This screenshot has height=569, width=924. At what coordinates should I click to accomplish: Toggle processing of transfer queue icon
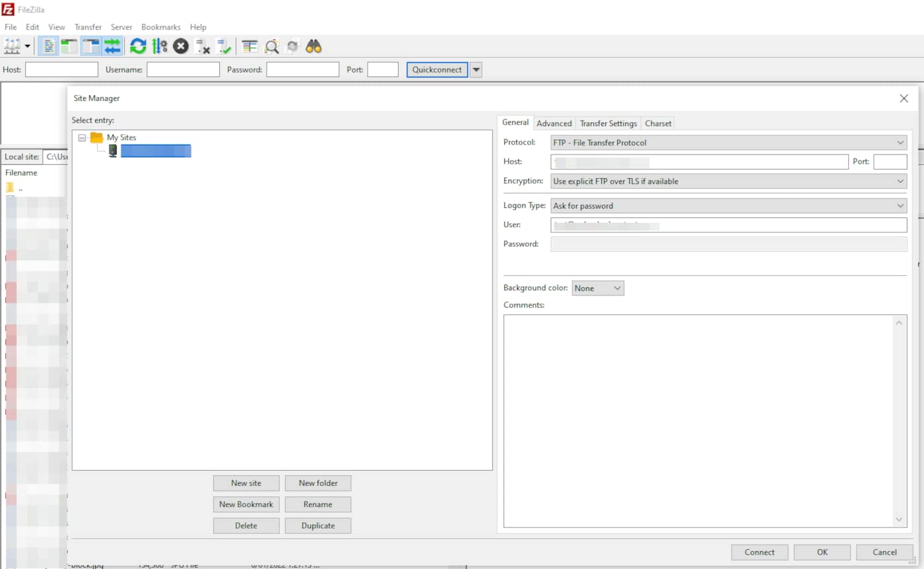click(x=160, y=46)
